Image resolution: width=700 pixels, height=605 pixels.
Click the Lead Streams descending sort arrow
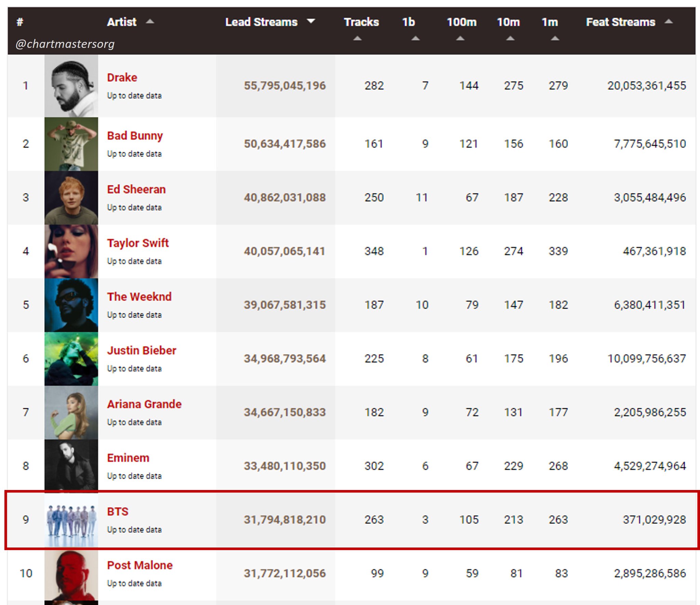(x=311, y=22)
